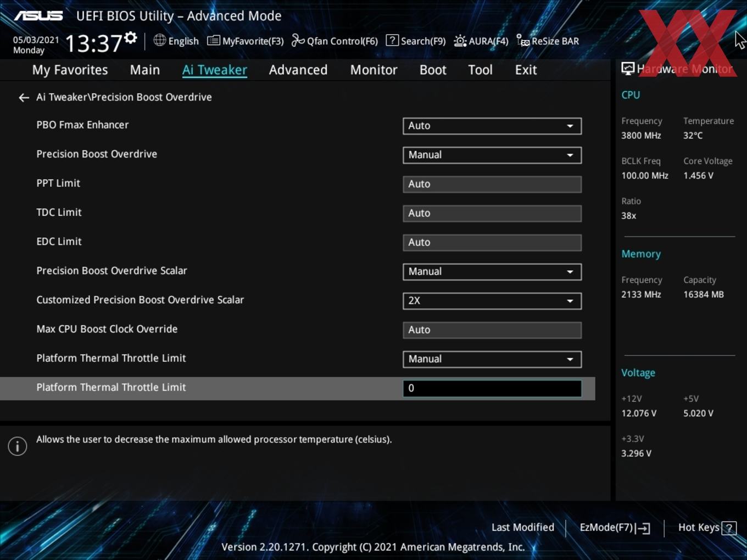Image resolution: width=747 pixels, height=560 pixels.
Task: Switch to the Main tab
Action: click(145, 70)
